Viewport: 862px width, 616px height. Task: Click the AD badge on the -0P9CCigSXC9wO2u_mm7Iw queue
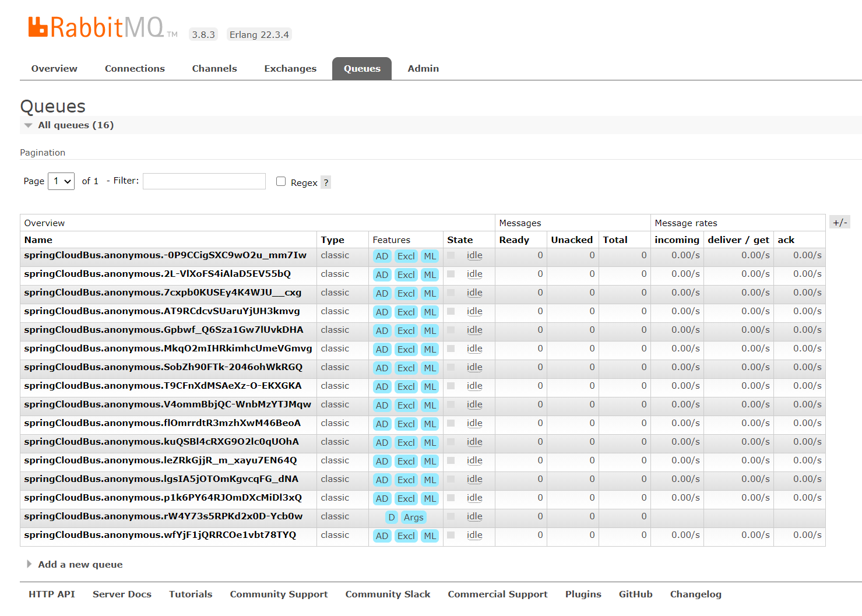click(x=382, y=256)
